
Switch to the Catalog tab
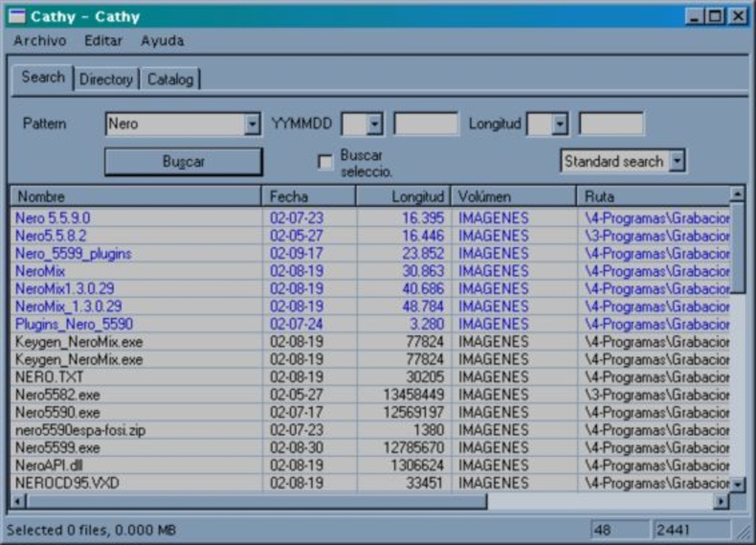(170, 80)
